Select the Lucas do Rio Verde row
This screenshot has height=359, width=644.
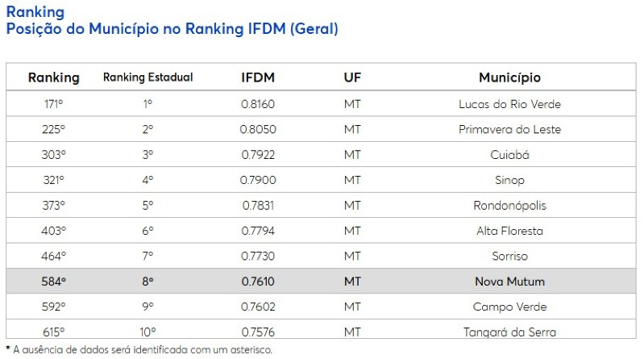(321, 103)
